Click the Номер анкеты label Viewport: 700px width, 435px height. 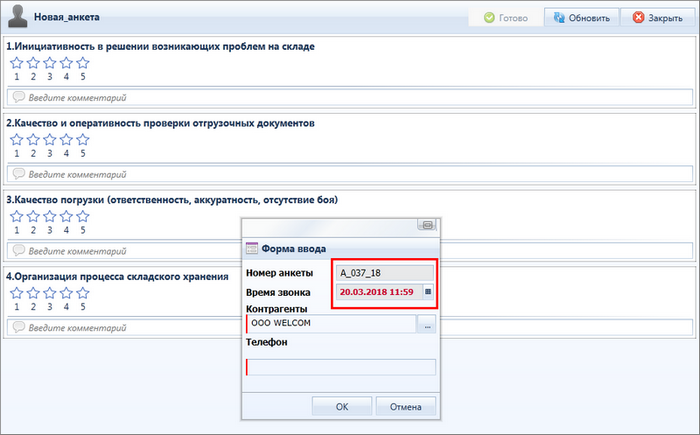point(279,273)
